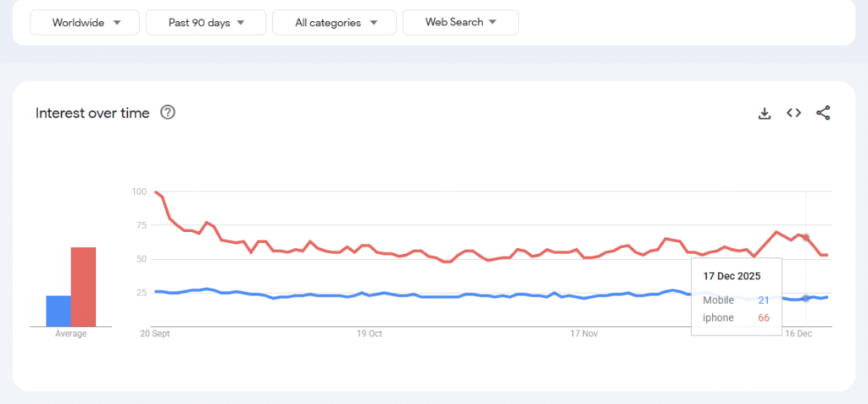Click the Interest over time heading
This screenshot has height=404, width=868.
tap(92, 113)
